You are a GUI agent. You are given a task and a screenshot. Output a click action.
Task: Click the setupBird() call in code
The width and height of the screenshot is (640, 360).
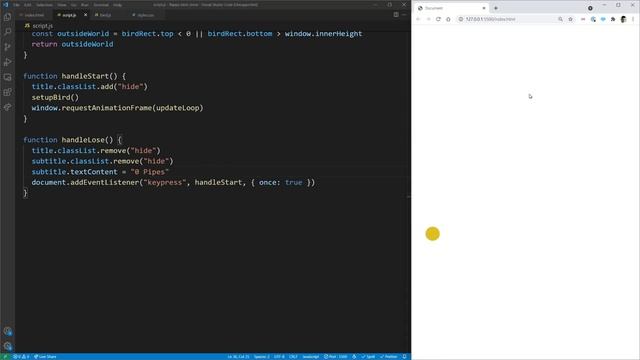(55, 98)
